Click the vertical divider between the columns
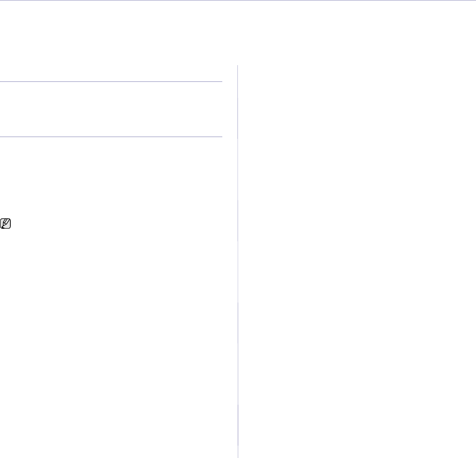The image size is (476, 458). pyautogui.click(x=238, y=259)
